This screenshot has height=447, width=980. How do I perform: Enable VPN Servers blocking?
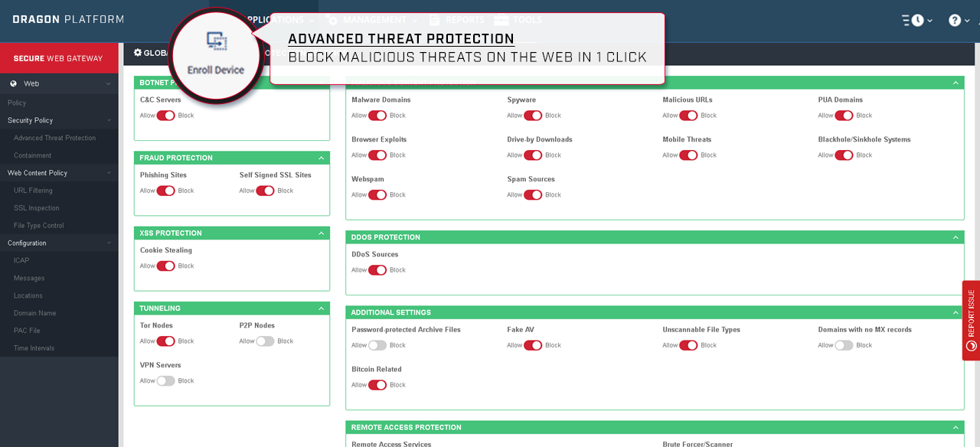(166, 380)
